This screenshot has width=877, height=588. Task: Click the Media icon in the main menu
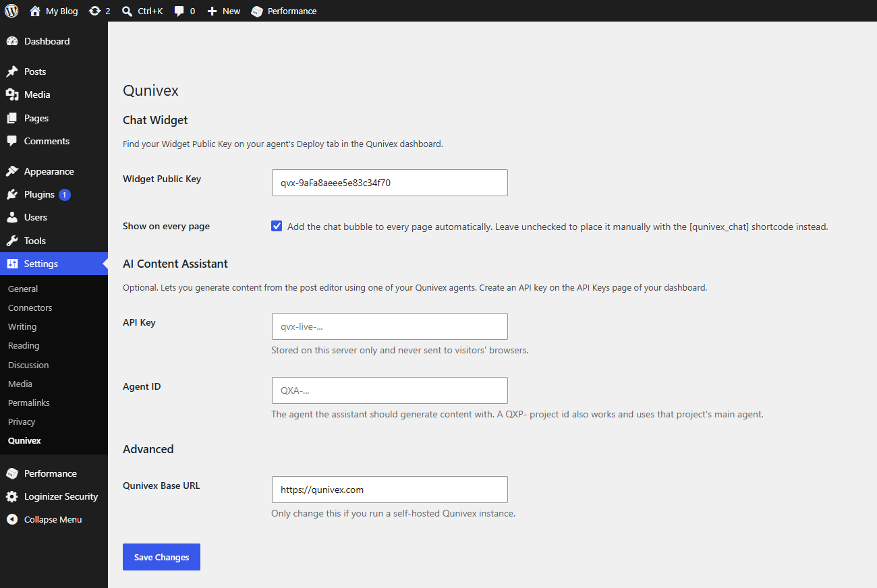(x=12, y=94)
